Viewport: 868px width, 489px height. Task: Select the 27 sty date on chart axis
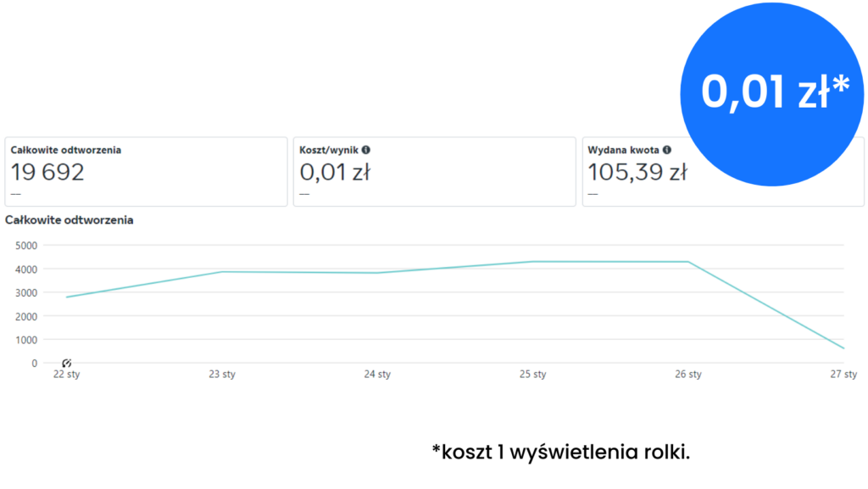[x=844, y=374]
